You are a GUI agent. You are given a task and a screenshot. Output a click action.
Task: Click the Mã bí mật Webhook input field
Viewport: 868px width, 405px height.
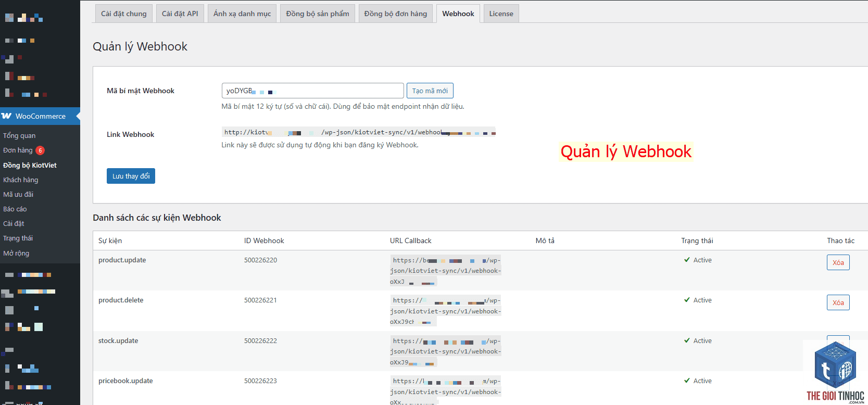[x=312, y=91]
